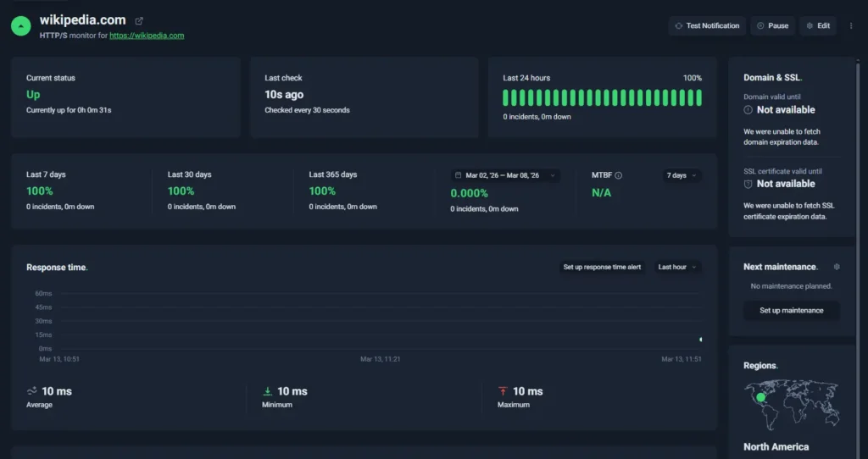Image resolution: width=868 pixels, height=459 pixels.
Task: Click the calendar icon in date range
Action: coord(458,175)
